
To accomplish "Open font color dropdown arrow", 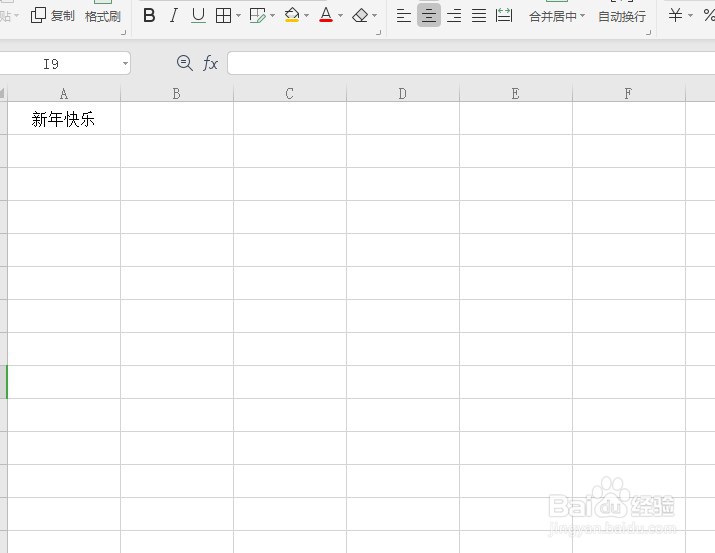I will [341, 16].
